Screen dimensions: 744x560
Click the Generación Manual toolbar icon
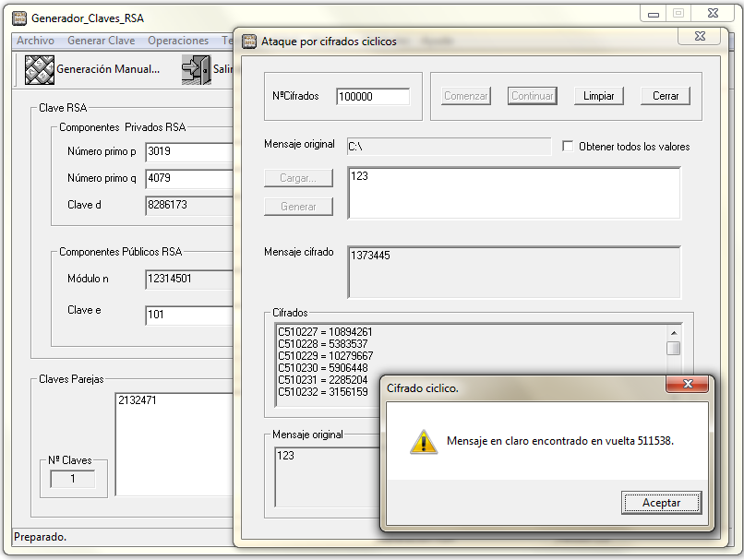point(39,69)
